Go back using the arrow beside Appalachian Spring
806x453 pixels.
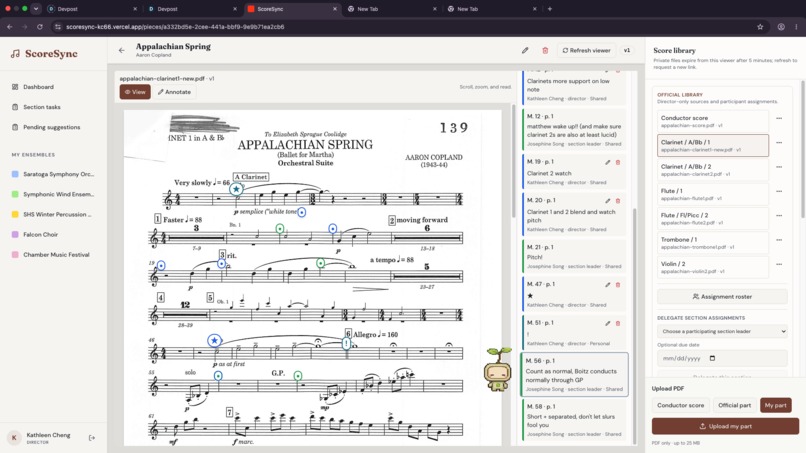[121, 50]
